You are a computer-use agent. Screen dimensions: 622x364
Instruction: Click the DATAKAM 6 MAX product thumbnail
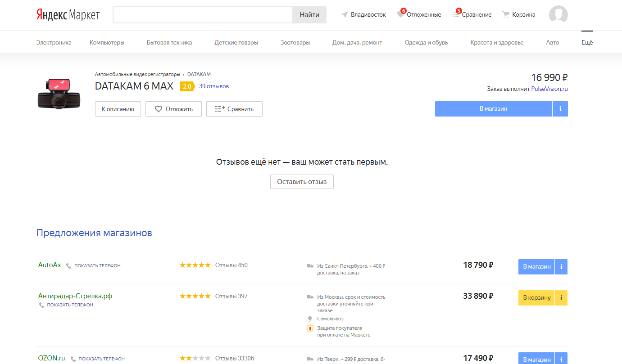(59, 94)
